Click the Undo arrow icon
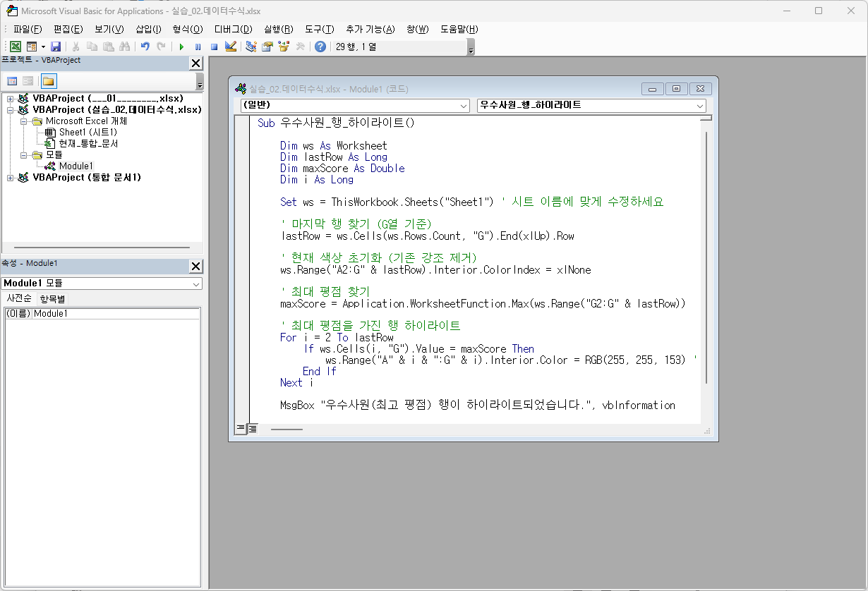868x591 pixels. [145, 47]
